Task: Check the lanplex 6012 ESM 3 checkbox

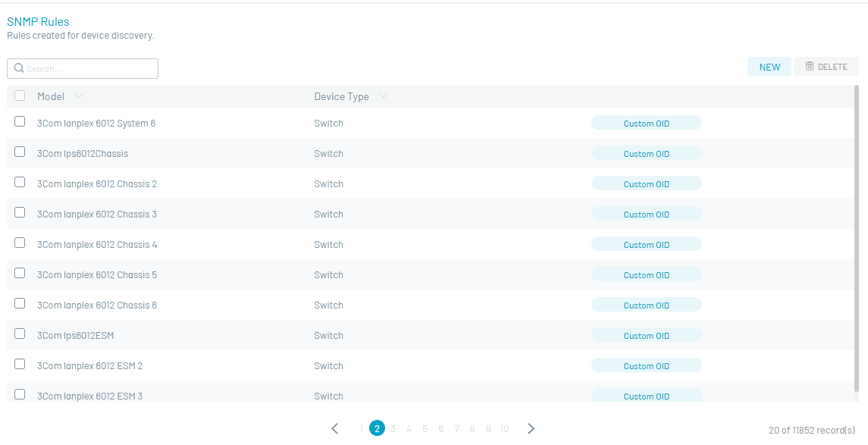Action: [20, 394]
